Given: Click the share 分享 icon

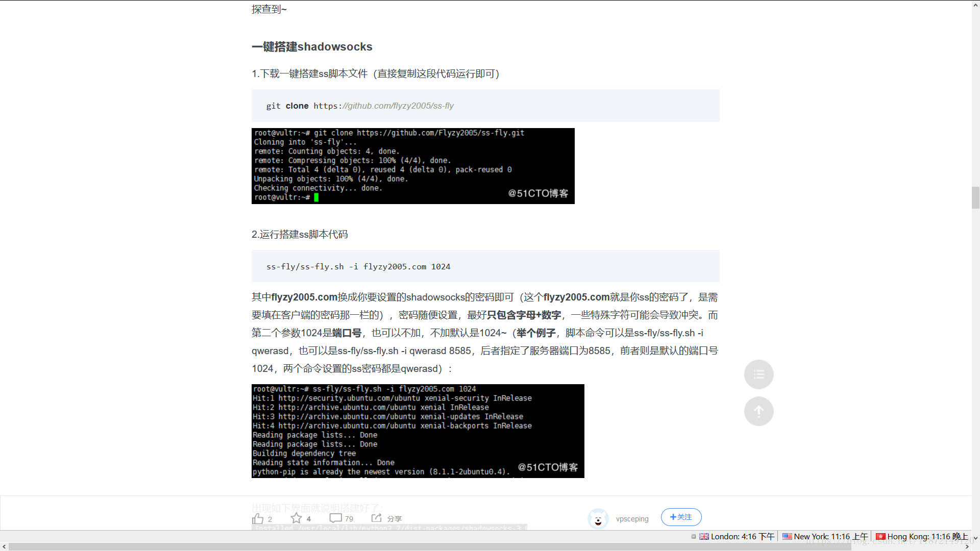Looking at the screenshot, I should pos(377,518).
